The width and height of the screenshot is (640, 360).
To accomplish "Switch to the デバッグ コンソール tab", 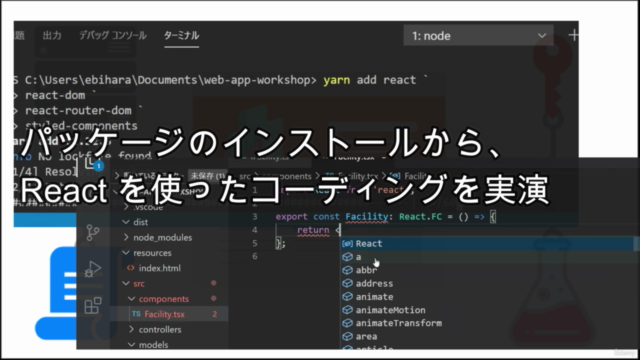I will click(x=113, y=36).
